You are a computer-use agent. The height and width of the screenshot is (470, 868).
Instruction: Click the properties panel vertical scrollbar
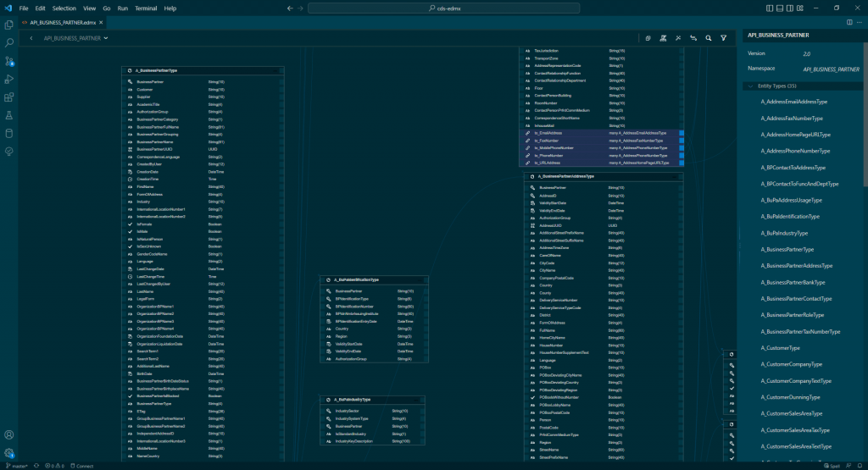pyautogui.click(x=865, y=116)
